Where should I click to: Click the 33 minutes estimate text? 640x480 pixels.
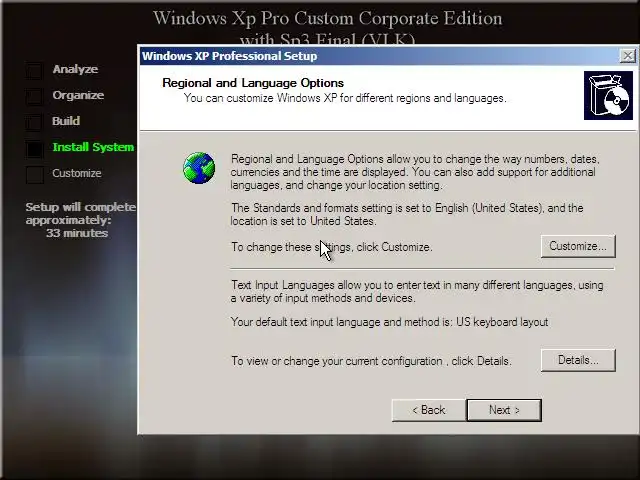point(77,233)
